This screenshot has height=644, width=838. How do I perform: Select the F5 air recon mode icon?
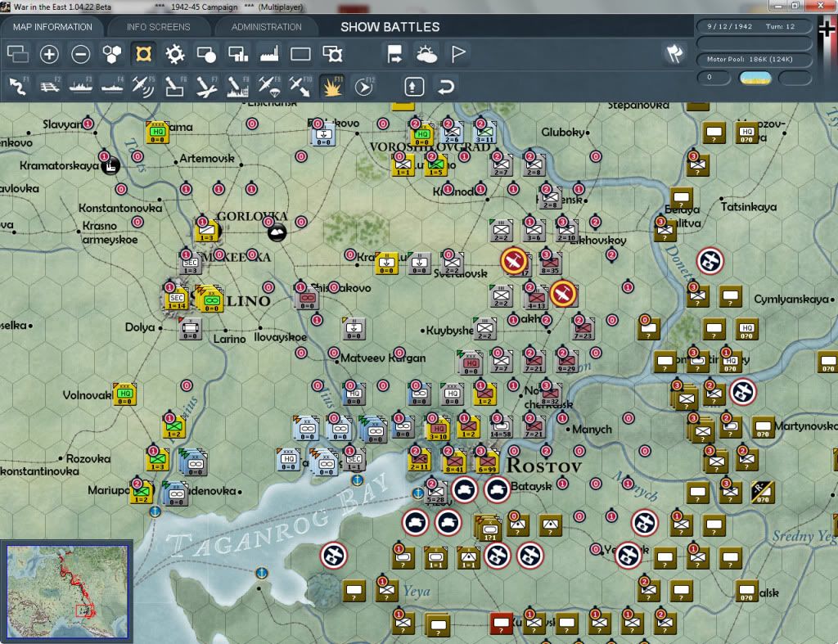143,87
